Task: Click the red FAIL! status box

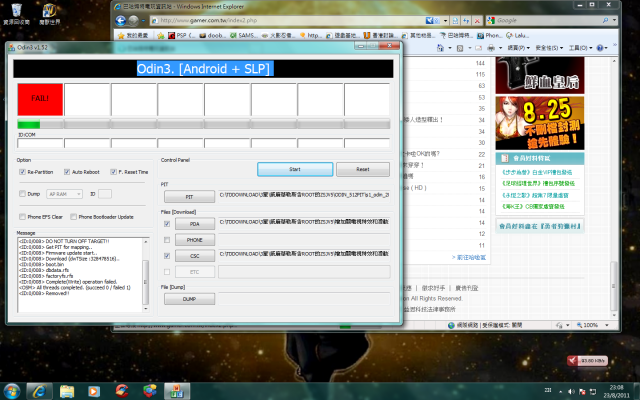Action: click(40, 99)
